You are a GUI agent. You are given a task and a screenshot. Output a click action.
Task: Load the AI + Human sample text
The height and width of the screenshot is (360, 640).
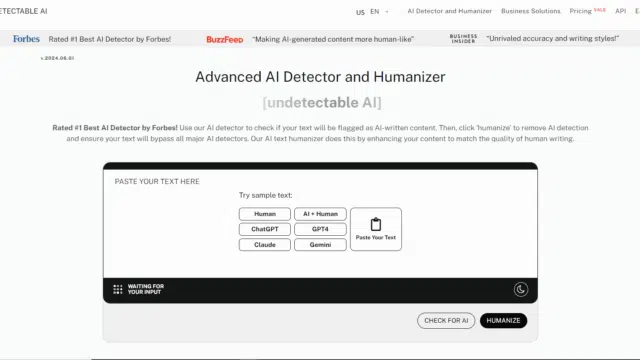coord(320,214)
